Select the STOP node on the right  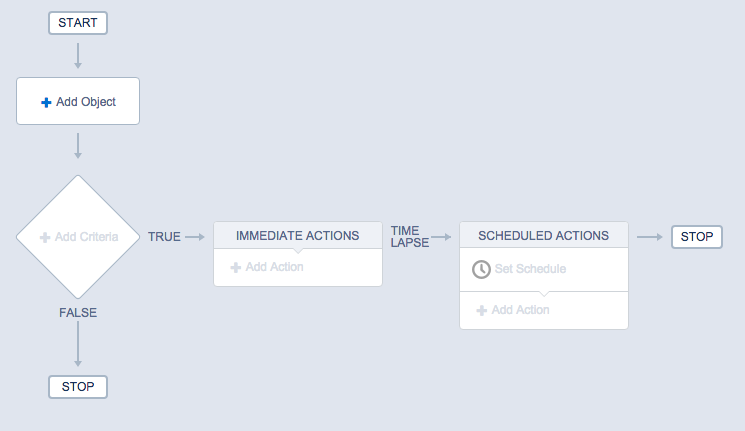696,237
